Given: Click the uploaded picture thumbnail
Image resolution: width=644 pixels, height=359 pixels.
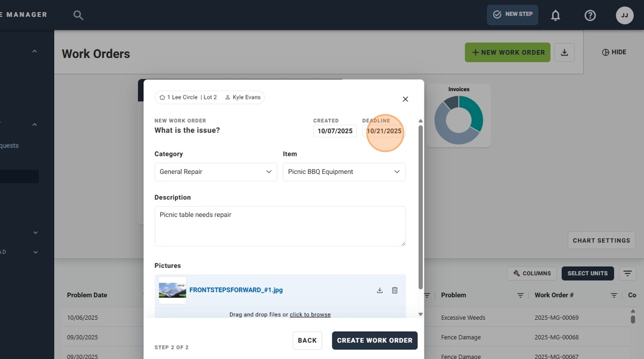Looking at the screenshot, I should click(x=172, y=290).
